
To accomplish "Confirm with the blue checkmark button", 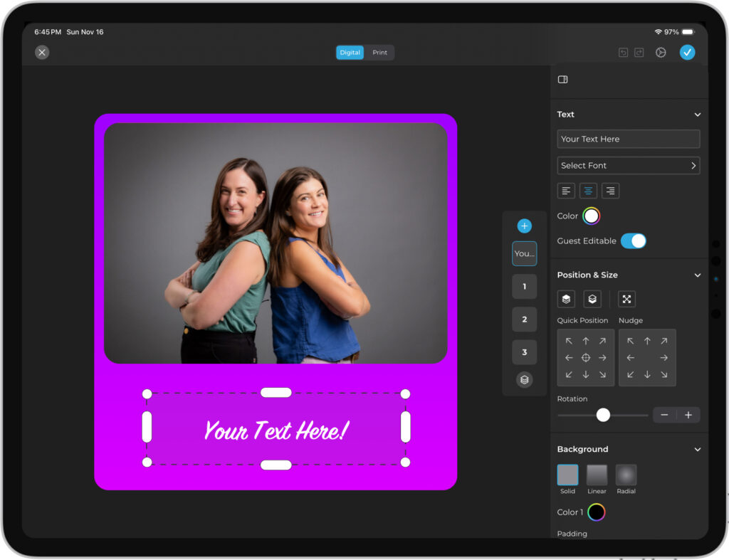I will tap(687, 53).
